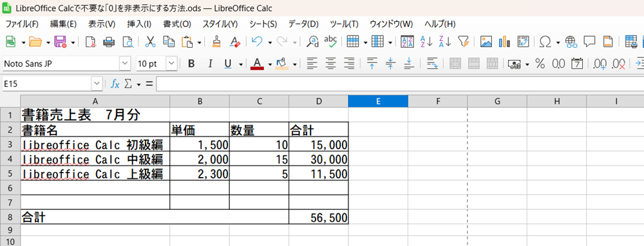Open the ヘルプ(H) menu
Image resolution: width=644 pixels, height=246 pixels.
[x=440, y=24]
